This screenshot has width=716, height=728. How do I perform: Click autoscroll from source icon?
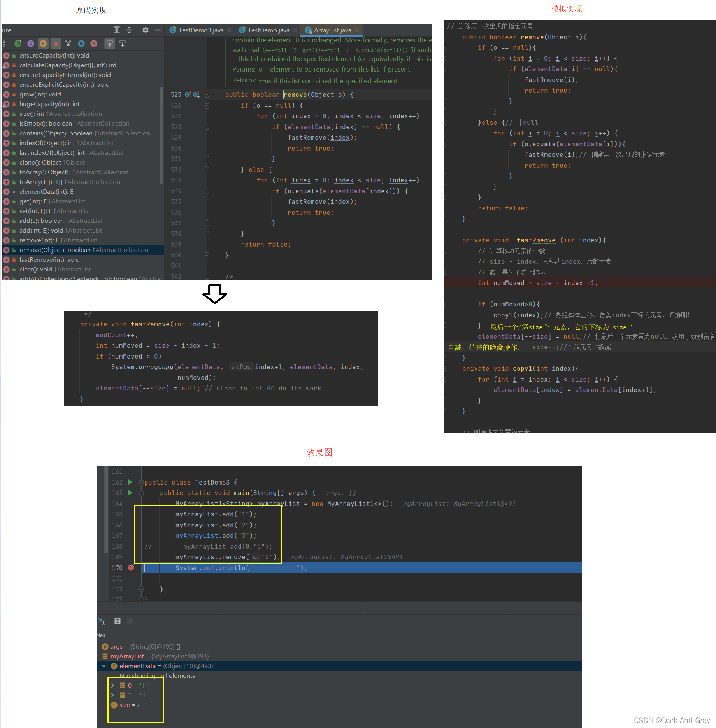(123, 44)
